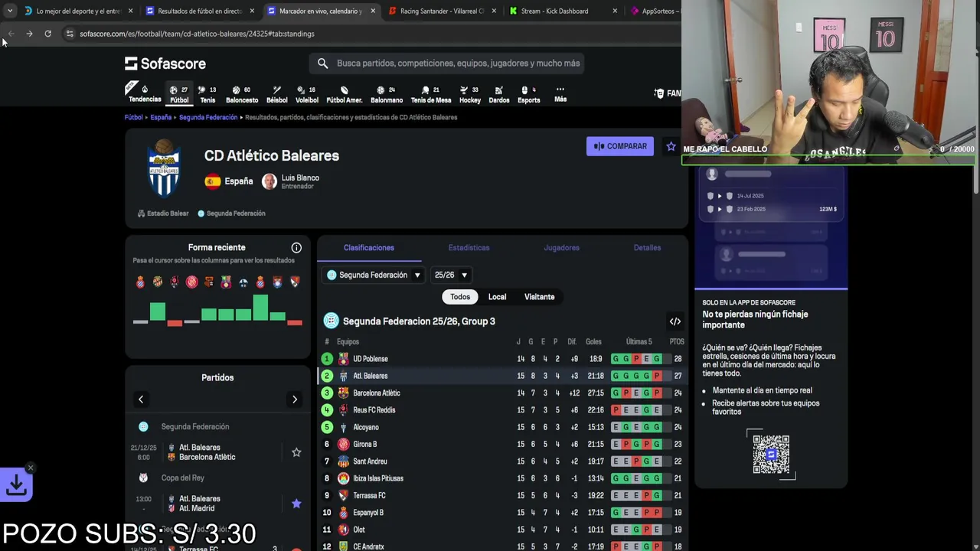This screenshot has width=980, height=551.
Task: Click the download overlay icon
Action: point(16,484)
